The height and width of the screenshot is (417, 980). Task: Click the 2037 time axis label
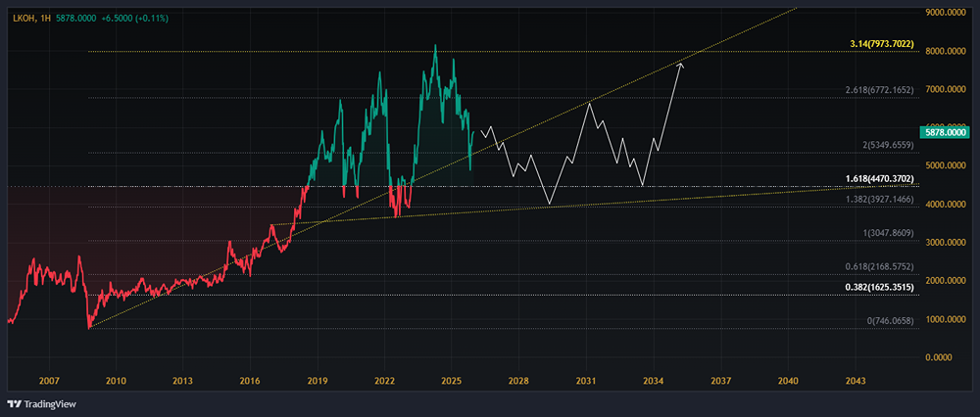click(720, 381)
